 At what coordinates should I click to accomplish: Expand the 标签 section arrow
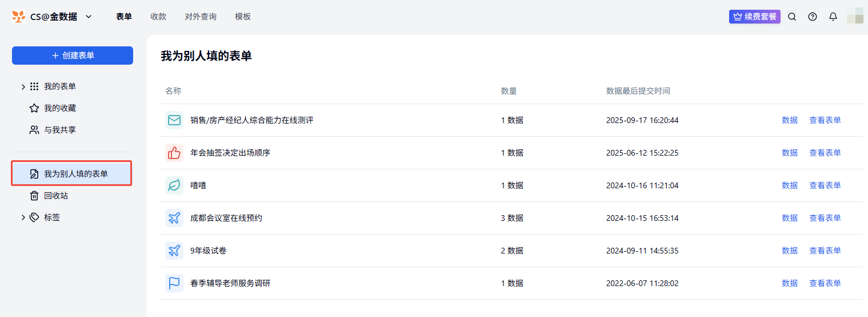[23, 217]
